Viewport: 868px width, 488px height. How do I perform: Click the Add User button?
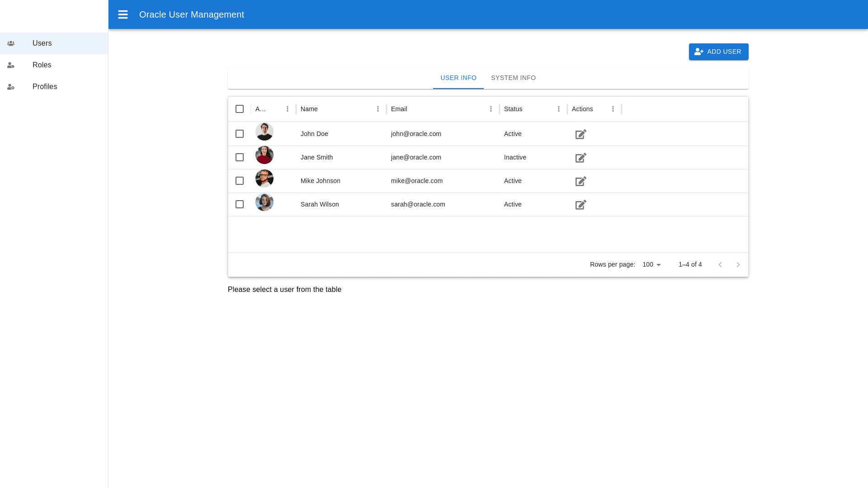click(x=718, y=52)
